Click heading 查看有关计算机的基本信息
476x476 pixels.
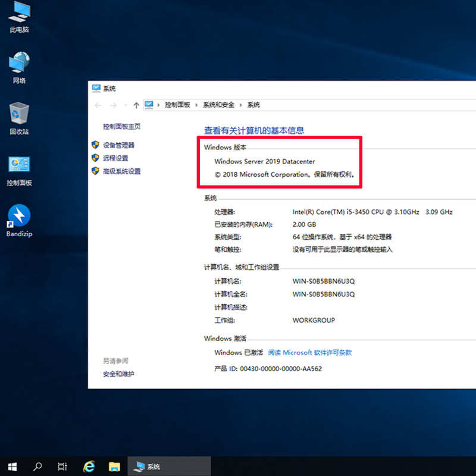coord(254,130)
